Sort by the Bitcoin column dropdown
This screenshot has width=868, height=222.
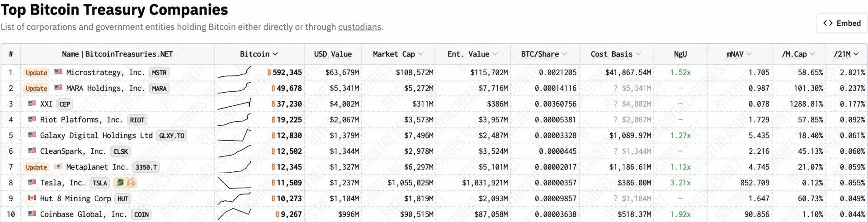[x=259, y=54]
